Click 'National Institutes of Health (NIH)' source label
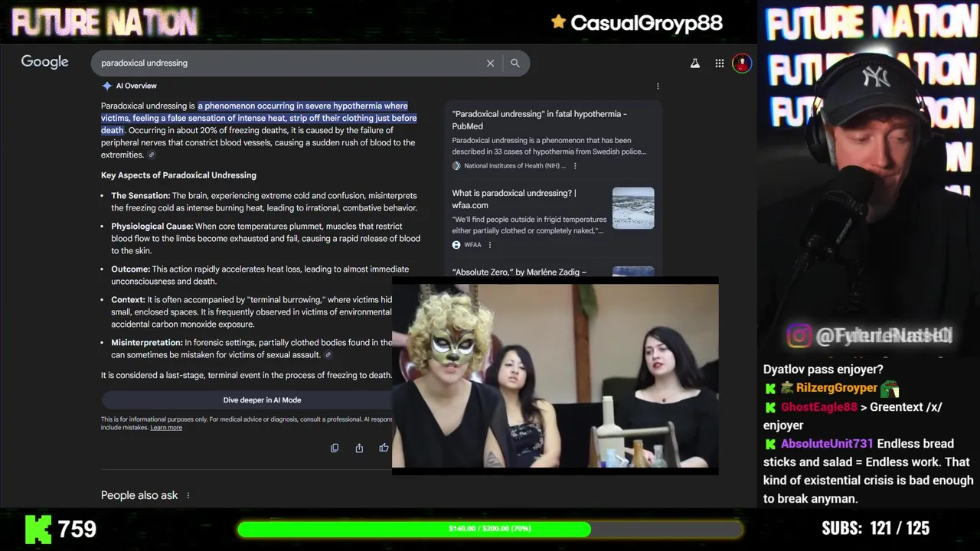 coord(515,166)
